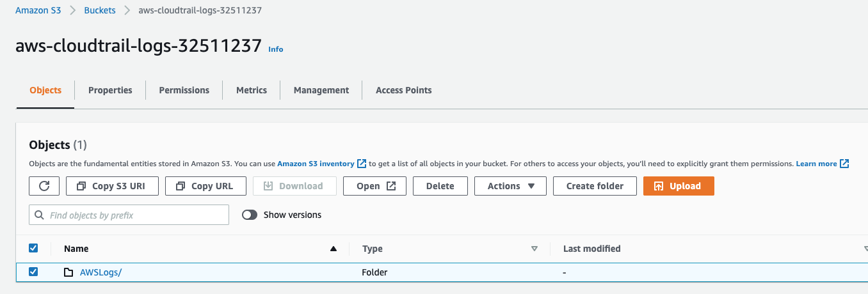Image resolution: width=868 pixels, height=294 pixels.
Task: Open the Permissions tab
Action: (x=184, y=90)
